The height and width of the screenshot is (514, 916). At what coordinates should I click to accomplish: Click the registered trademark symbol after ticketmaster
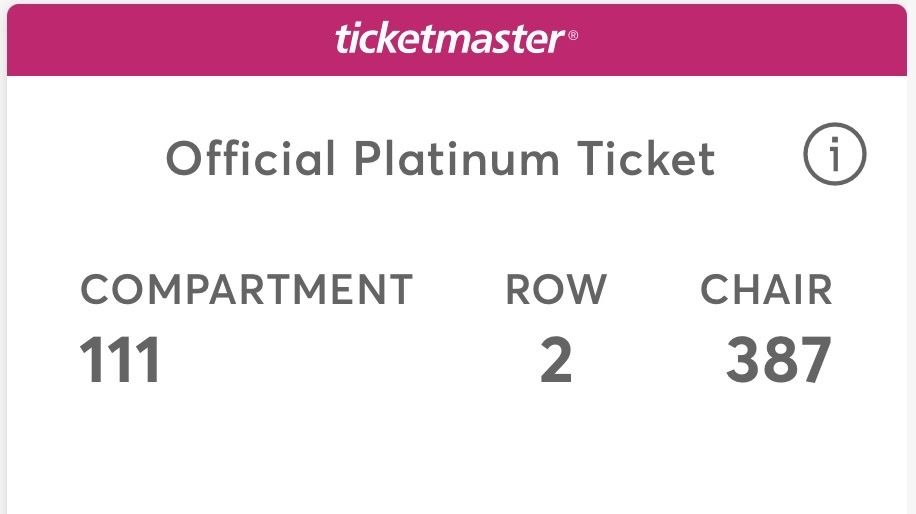[573, 37]
